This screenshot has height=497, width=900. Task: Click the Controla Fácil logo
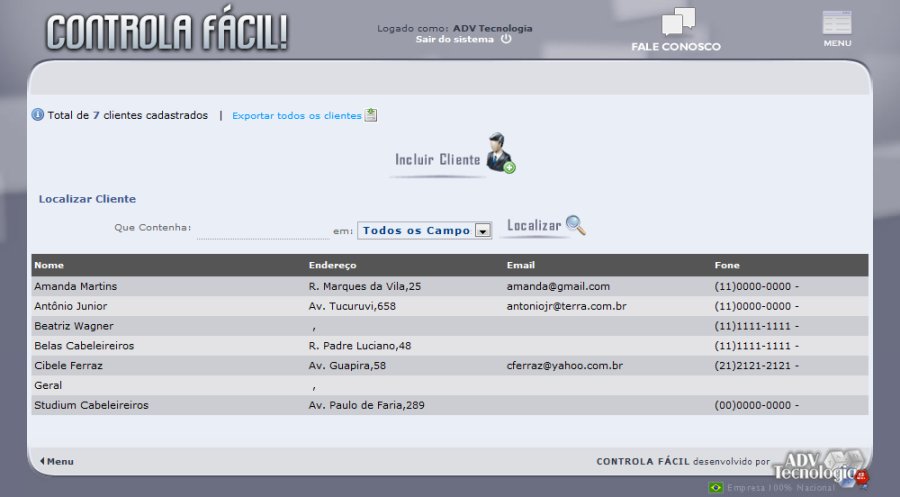tap(167, 32)
